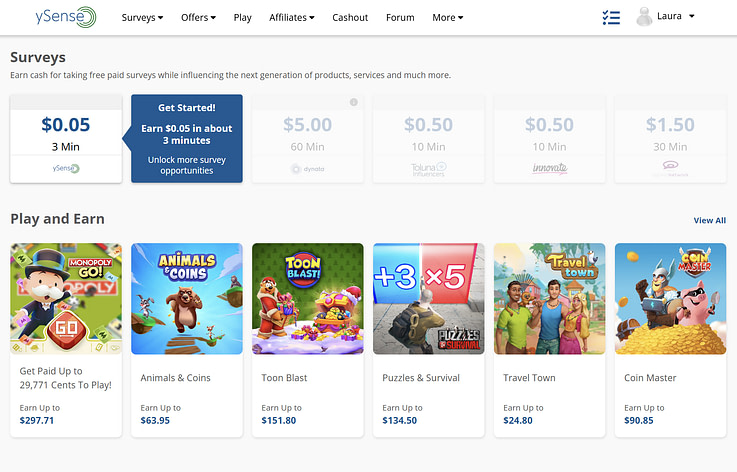Screen dimensions: 737x472
Task: Open the Monopoly Go game thumbnail
Action: tap(66, 299)
